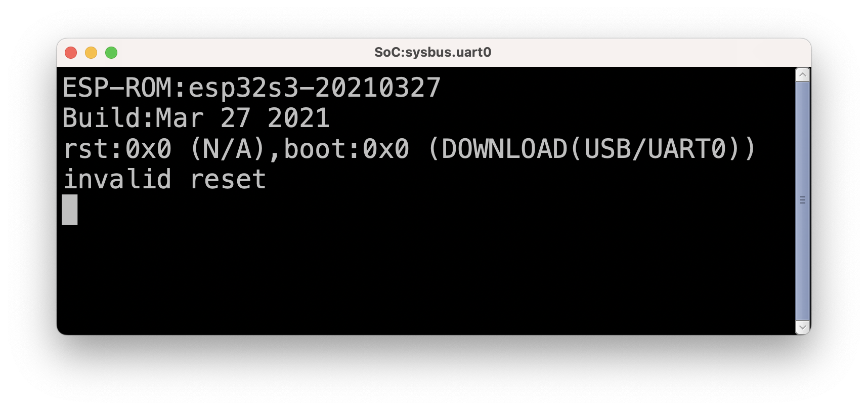Viewport: 868px width, 410px height.
Task: Close the SoC:sysbus.uart0 terminal window
Action: click(71, 53)
